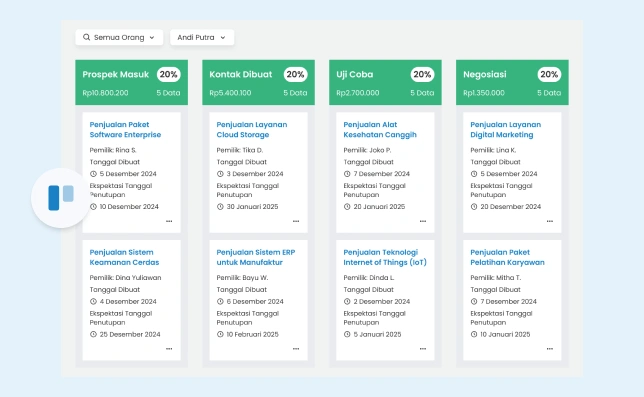Screen dimensions: 644x397
Task: Click clock icon beside 20 Januari 2025
Action: point(347,207)
